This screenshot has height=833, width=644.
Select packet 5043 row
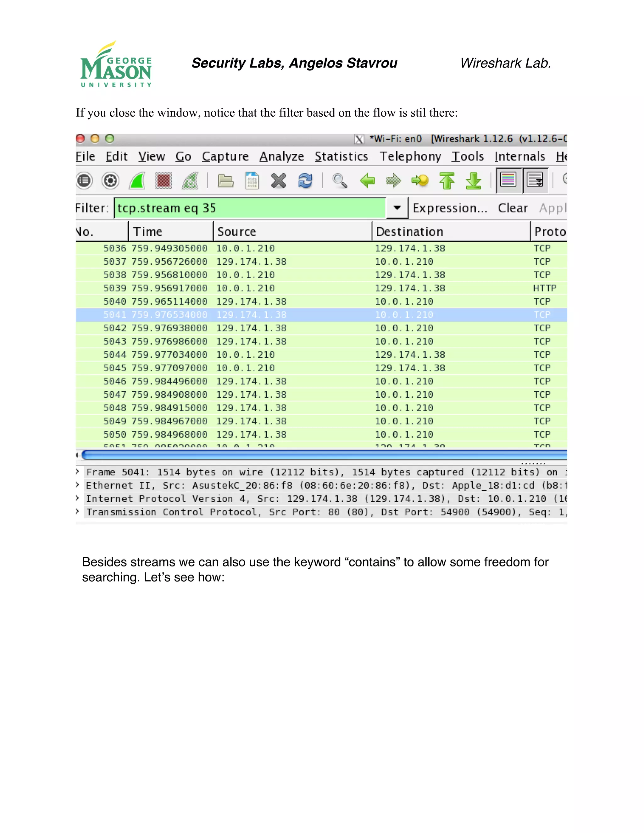coord(321,341)
